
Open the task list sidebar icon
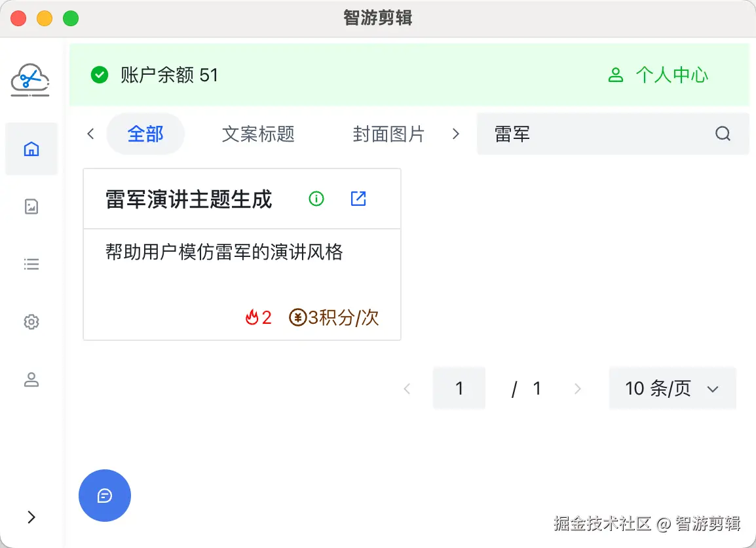point(31,264)
